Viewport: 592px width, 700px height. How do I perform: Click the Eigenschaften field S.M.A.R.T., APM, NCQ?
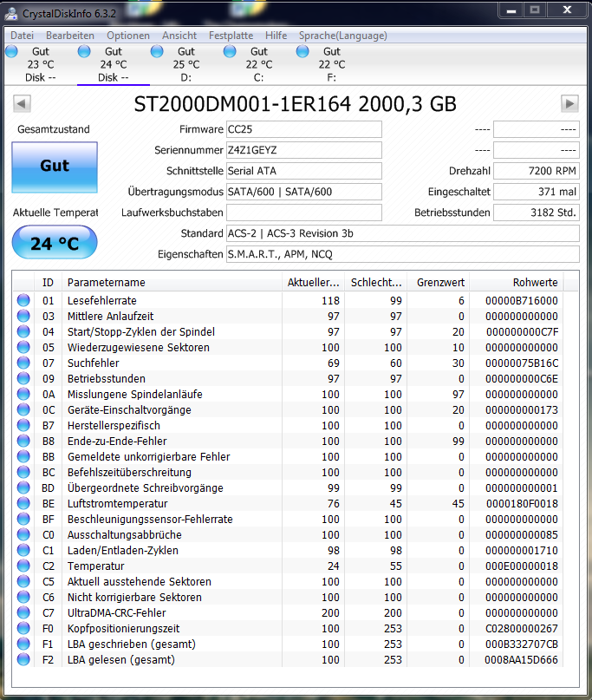403,254
